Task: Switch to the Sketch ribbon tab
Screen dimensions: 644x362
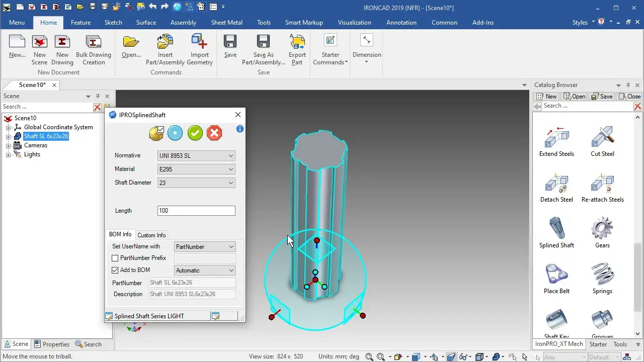Action: coord(113,23)
